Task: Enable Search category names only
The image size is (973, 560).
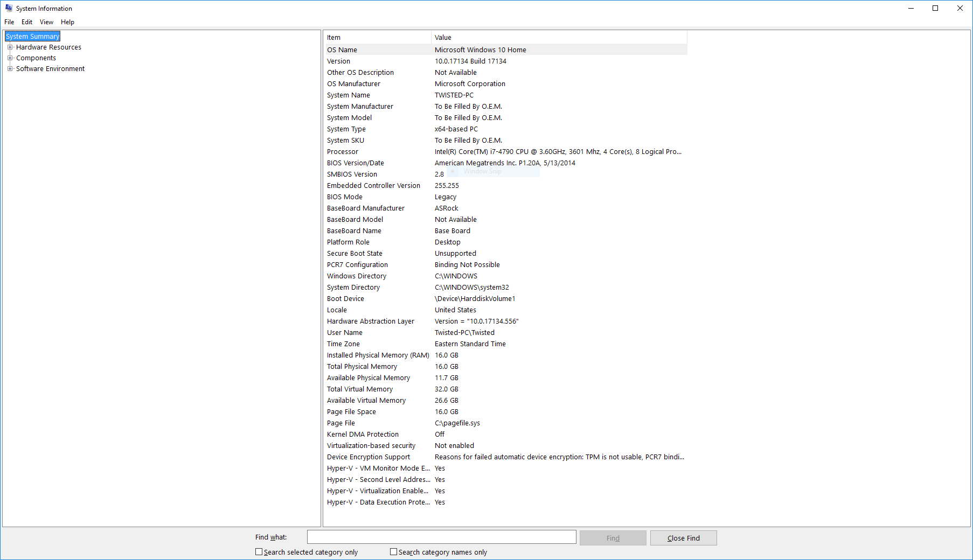Action: click(x=393, y=551)
